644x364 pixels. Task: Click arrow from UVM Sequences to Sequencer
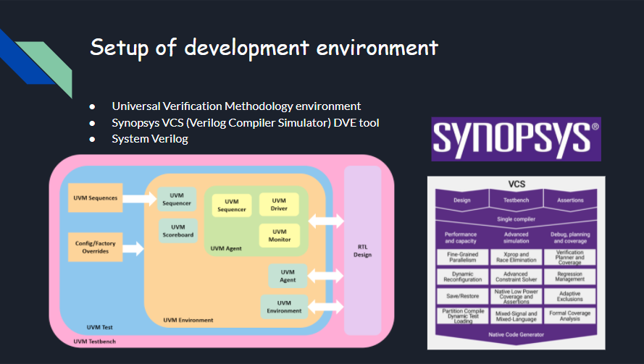click(140, 198)
